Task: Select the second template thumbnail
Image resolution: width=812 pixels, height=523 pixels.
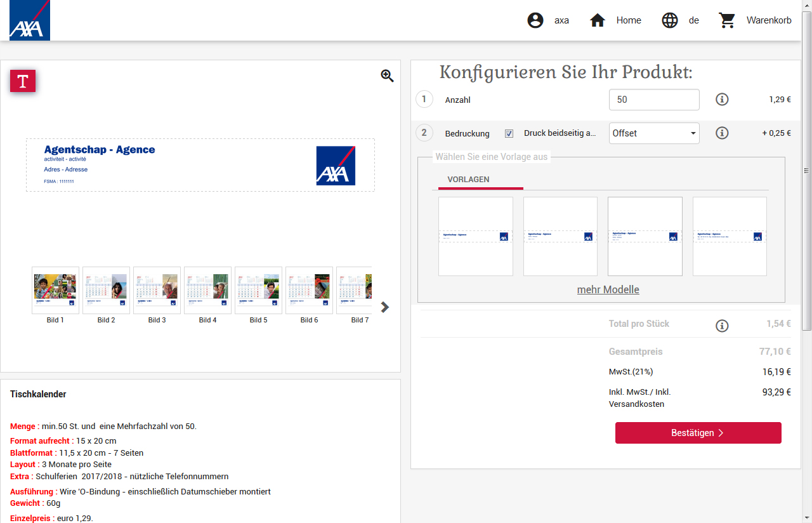Action: click(x=560, y=236)
